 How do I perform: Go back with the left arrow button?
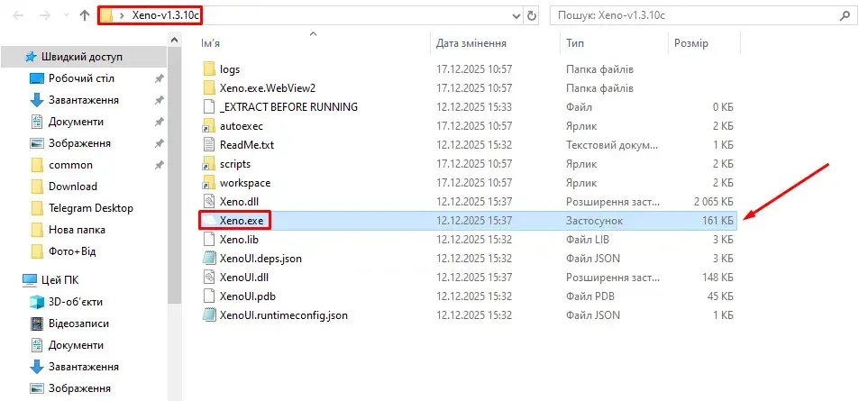click(18, 16)
